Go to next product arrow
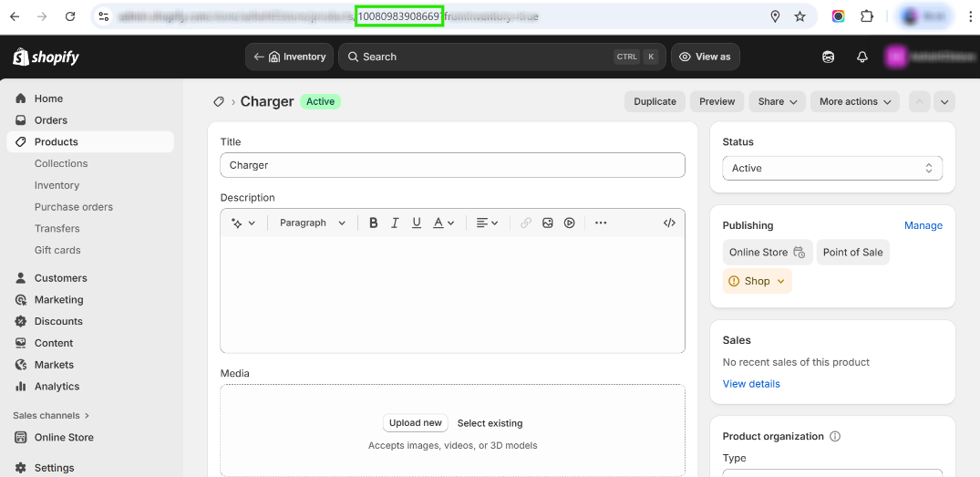The height and width of the screenshot is (477, 980). 944,101
